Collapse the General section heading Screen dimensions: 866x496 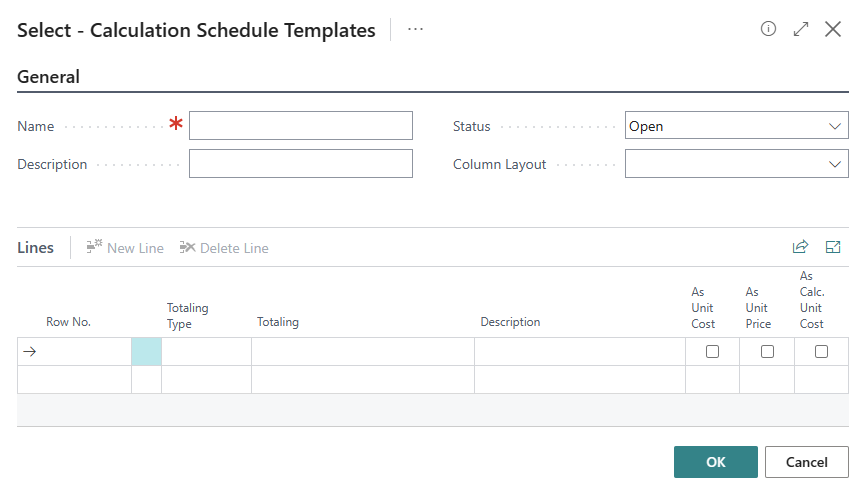pos(49,77)
